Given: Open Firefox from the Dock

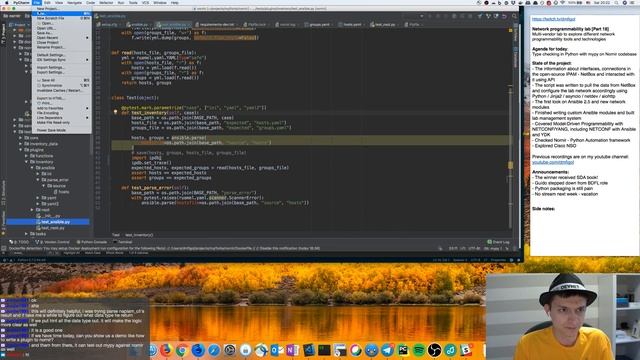Looking at the screenshot, I should pyautogui.click(x=166, y=350).
